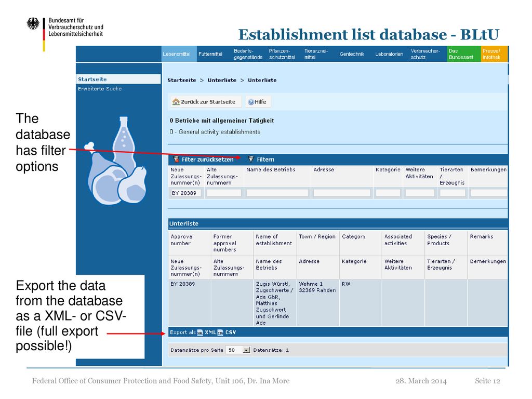Screen dimensions: 532x399
Task: Click the Kategorie filter input field
Action: (388, 193)
